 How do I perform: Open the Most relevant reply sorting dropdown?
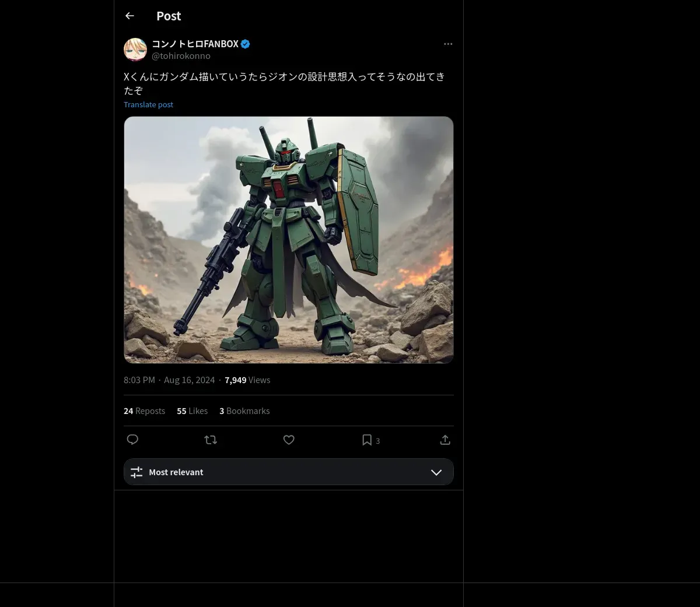(x=288, y=472)
